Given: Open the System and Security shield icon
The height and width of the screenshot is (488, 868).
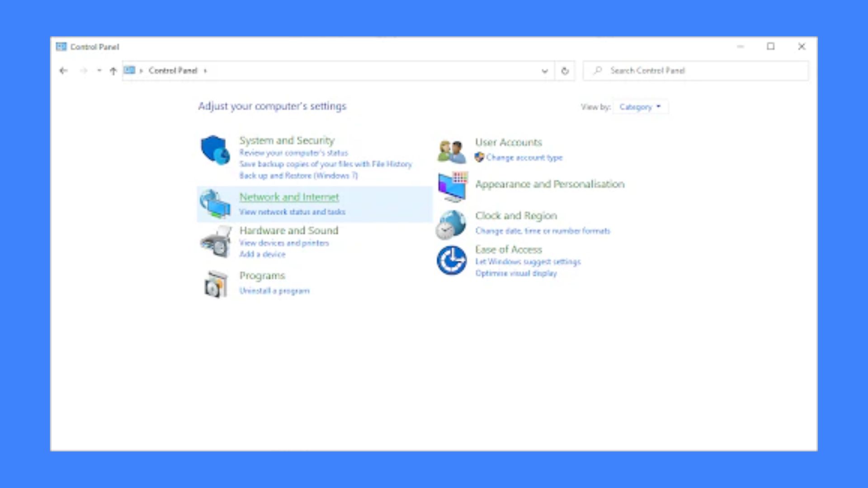Looking at the screenshot, I should [x=215, y=150].
